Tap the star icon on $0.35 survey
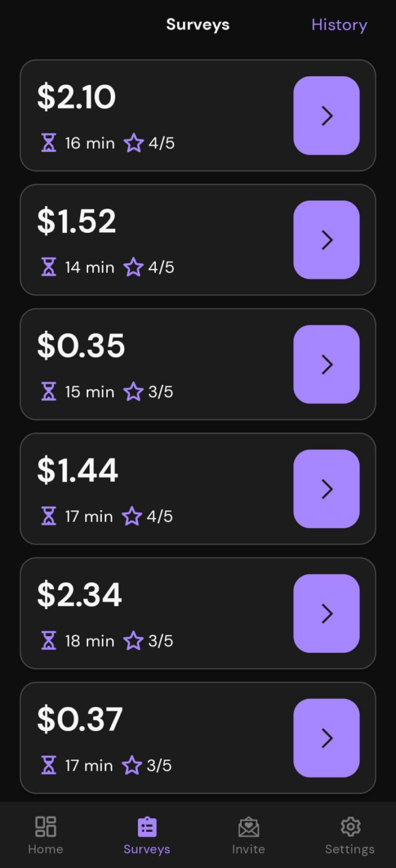The image size is (396, 868). click(x=133, y=392)
